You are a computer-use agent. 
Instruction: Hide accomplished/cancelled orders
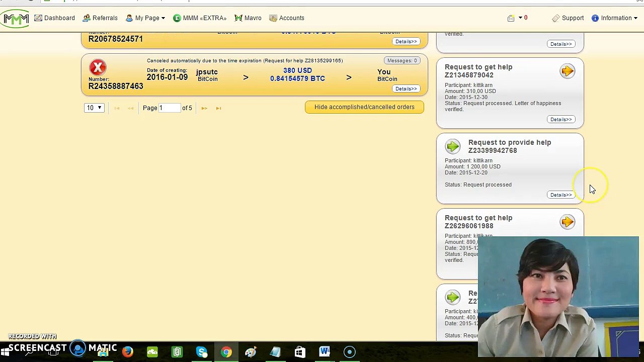[x=364, y=107]
